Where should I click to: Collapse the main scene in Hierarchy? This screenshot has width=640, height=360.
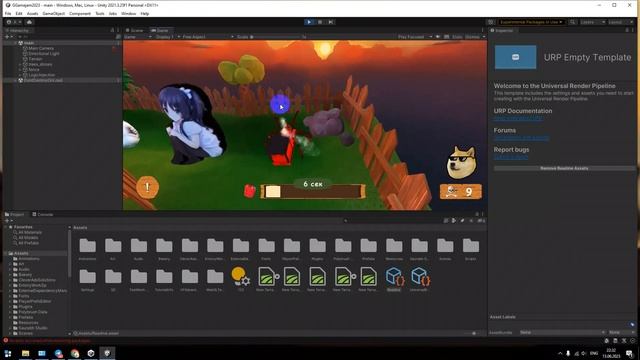[x=16, y=43]
